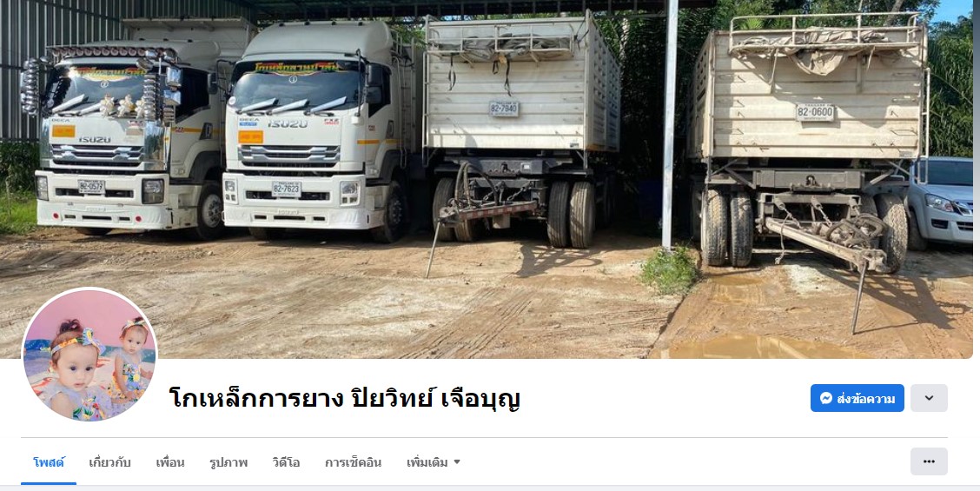The height and width of the screenshot is (491, 980).
Task: Go to the เพื่อน tab
Action: point(170,463)
